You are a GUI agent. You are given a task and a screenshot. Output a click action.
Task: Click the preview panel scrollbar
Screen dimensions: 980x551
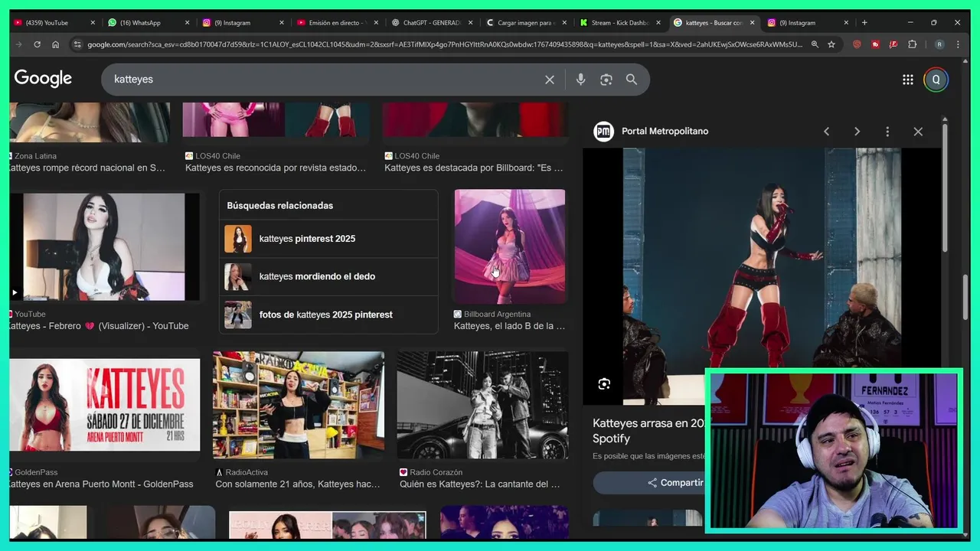point(945,187)
